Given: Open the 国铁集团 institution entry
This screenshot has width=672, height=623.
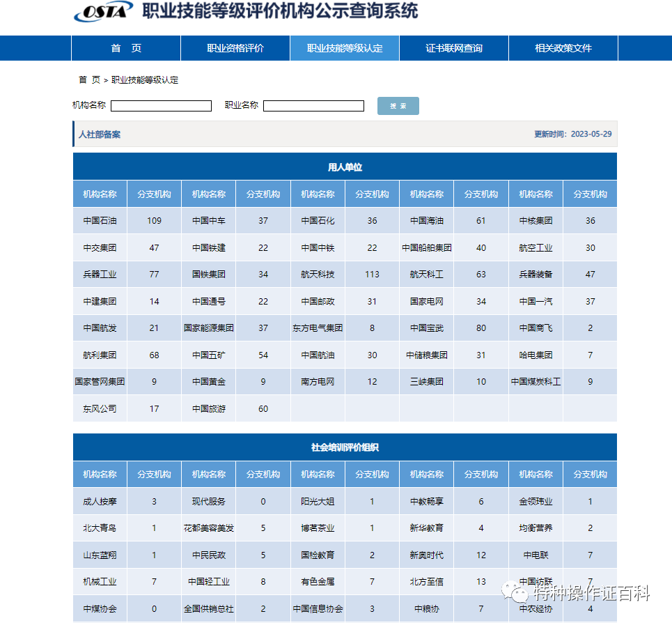Looking at the screenshot, I should [209, 275].
